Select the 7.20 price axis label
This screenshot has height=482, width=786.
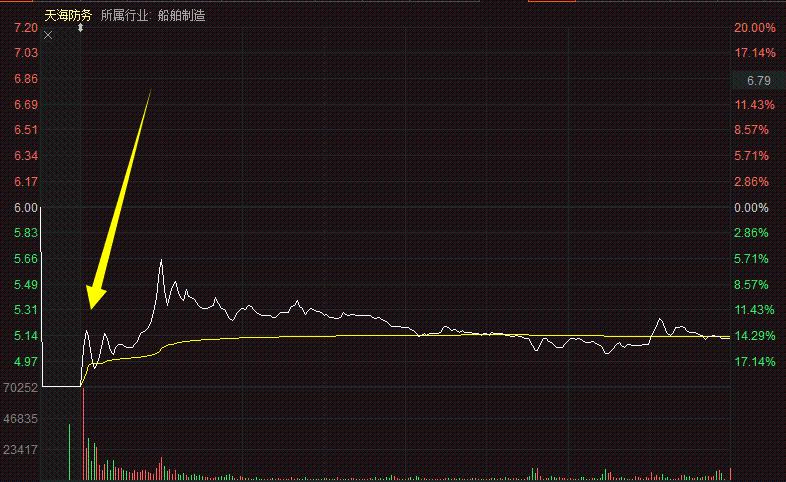[x=26, y=28]
